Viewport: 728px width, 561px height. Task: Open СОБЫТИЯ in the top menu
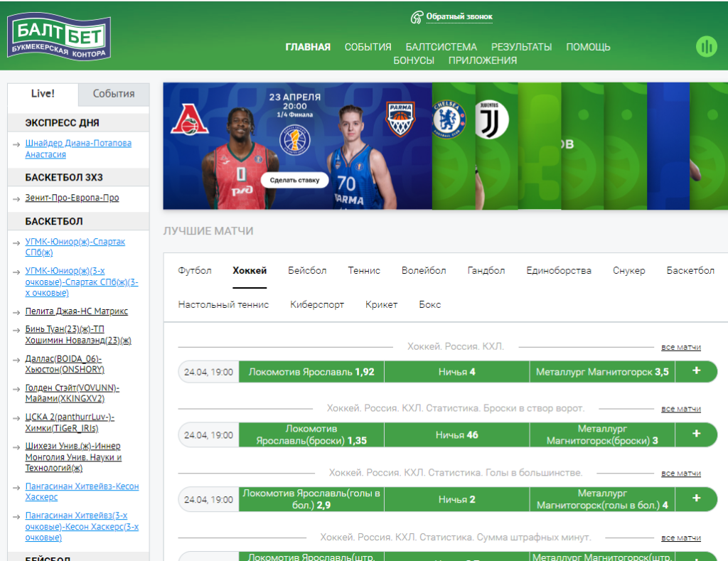pyautogui.click(x=368, y=47)
